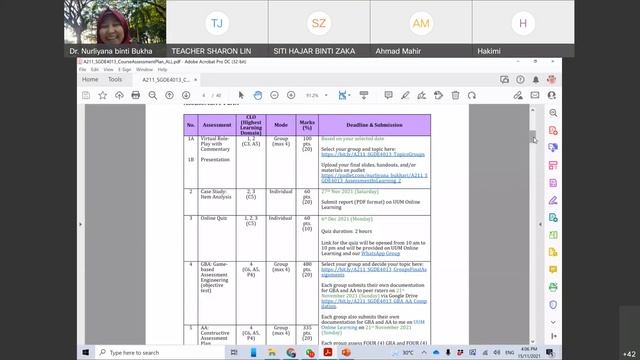The width and height of the screenshot is (640, 360).
Task: Open the zoom level dropdown arrow
Action: pos(326,96)
